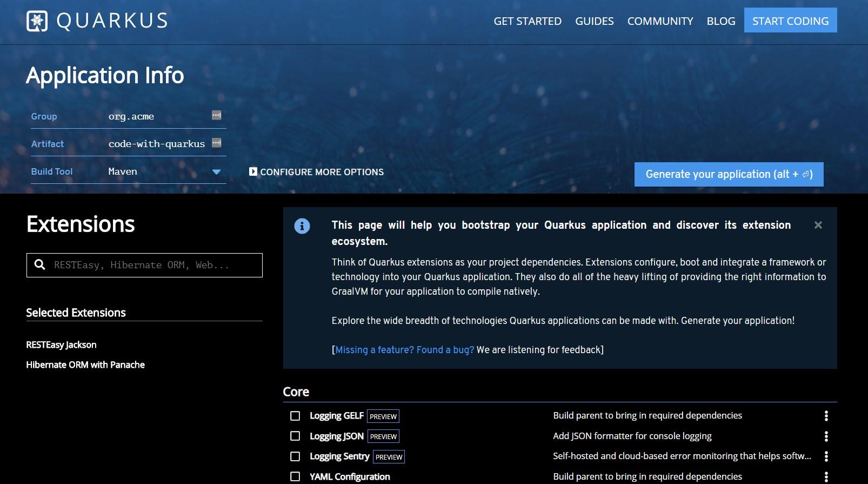Open the Community menu item
This screenshot has height=484, width=868.
pos(660,21)
